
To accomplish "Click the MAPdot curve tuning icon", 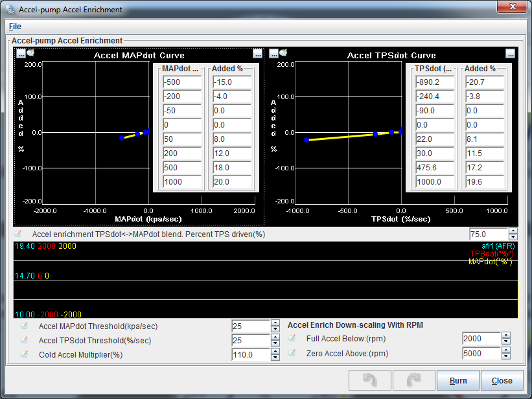I will (x=30, y=53).
